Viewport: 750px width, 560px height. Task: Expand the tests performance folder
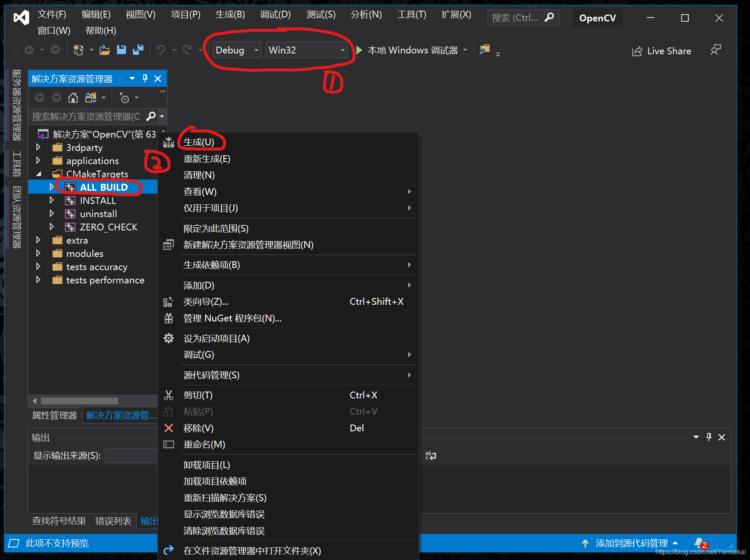(38, 280)
